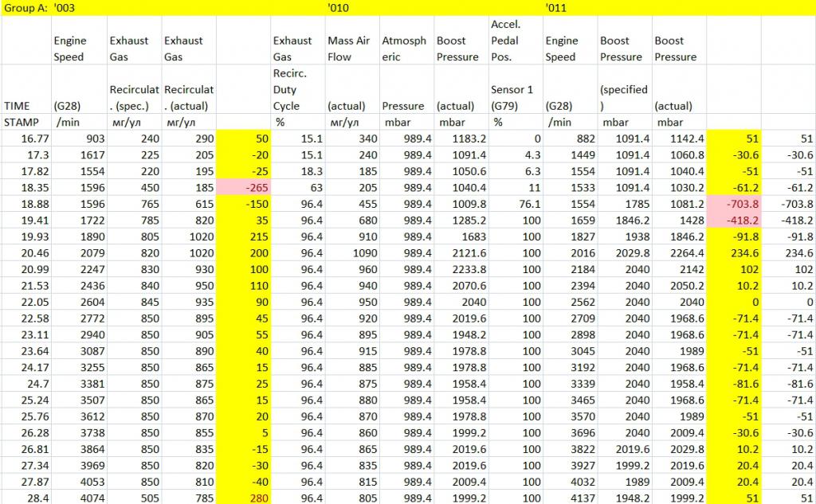Select time stamp cell 24.7
Viewport: 816px width, 504px height.
coord(26,383)
